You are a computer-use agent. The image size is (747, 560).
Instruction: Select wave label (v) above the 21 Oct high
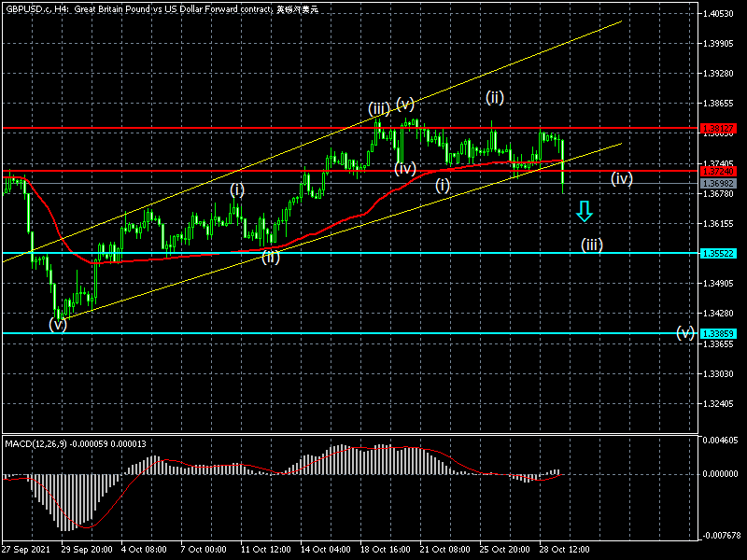pos(405,104)
